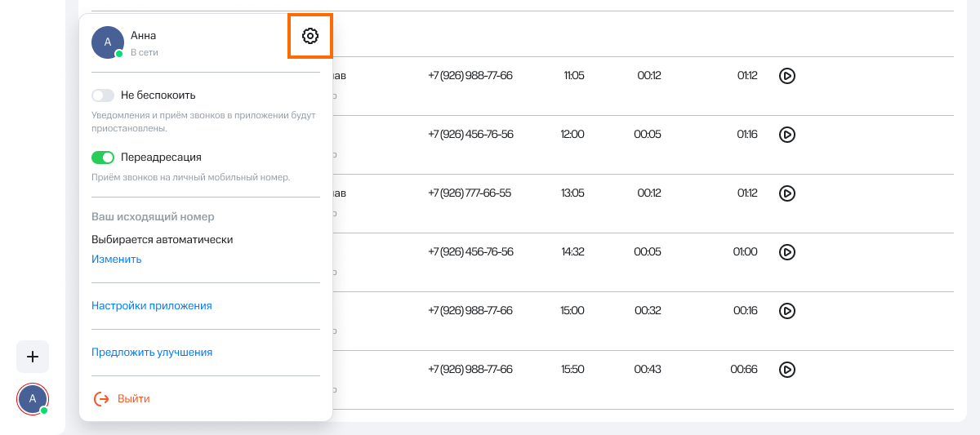Disable the "Переадресация" toggle
Screen dimensions: 980x435
(103, 158)
